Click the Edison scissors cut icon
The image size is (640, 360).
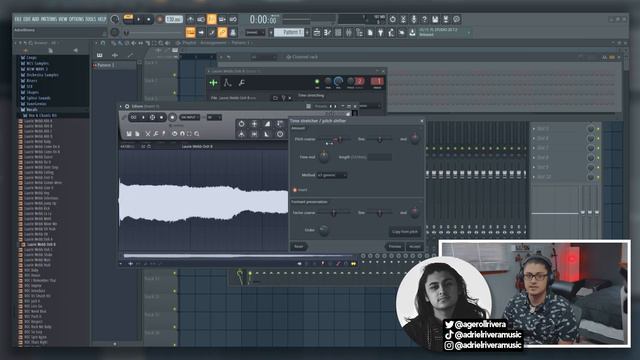[x=148, y=133]
